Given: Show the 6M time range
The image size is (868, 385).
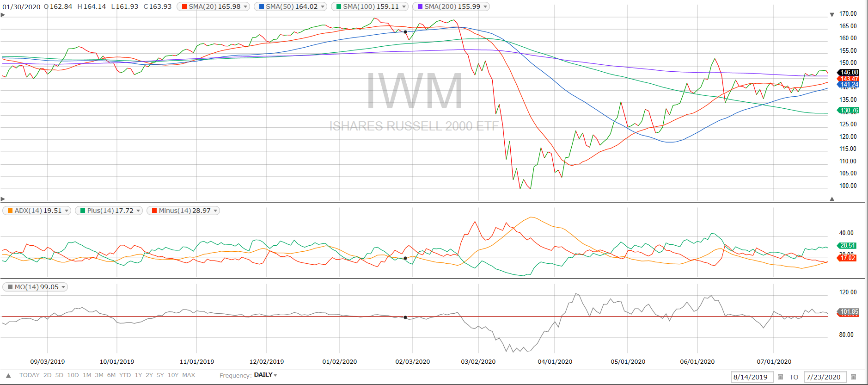Looking at the screenshot, I should click(x=111, y=375).
